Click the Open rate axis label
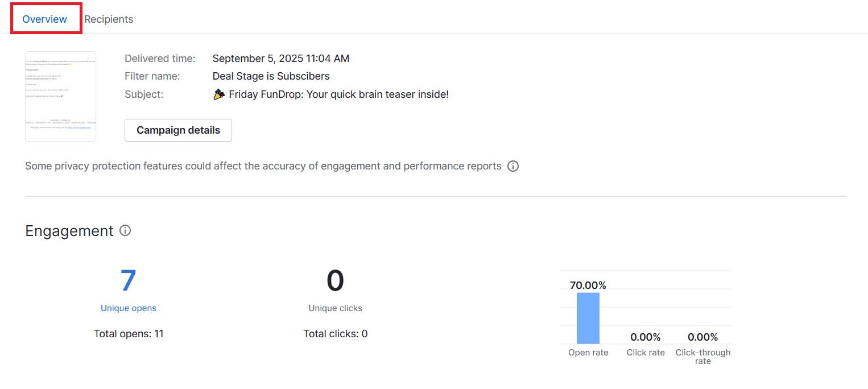 pyautogui.click(x=588, y=352)
